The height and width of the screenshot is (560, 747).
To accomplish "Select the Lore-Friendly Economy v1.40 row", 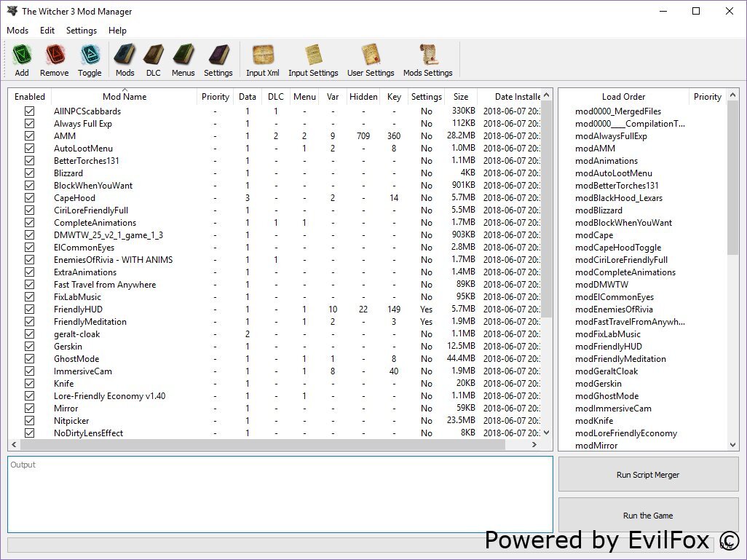I will point(274,396).
